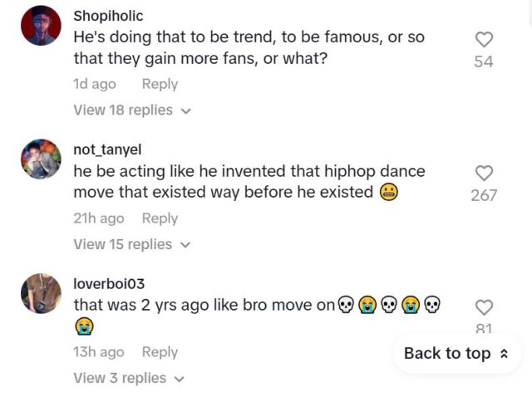
Task: Click the 267 likes count
Action: (484, 195)
